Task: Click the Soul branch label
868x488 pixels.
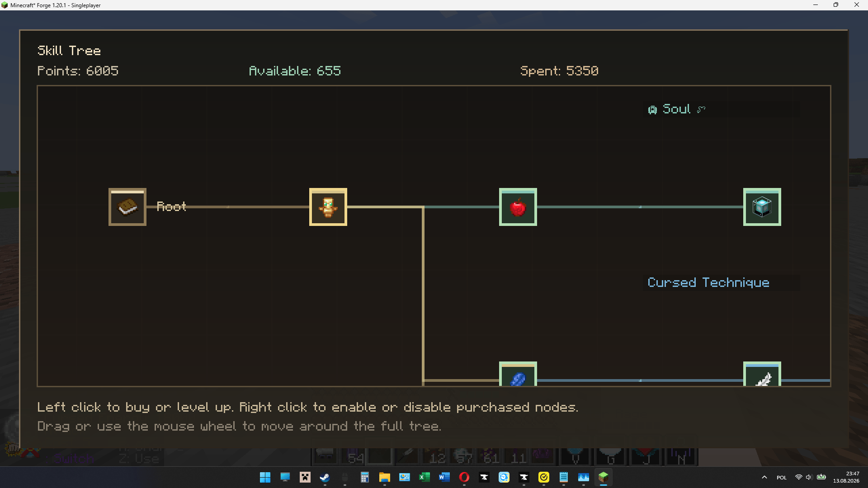Action: (x=677, y=109)
